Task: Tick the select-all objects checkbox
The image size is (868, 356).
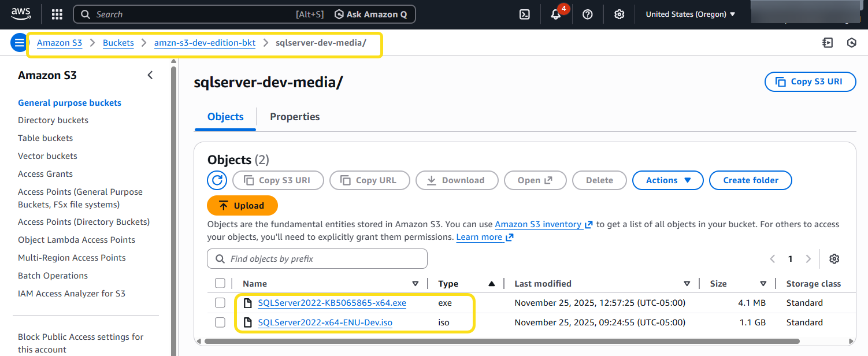Action: (220, 283)
